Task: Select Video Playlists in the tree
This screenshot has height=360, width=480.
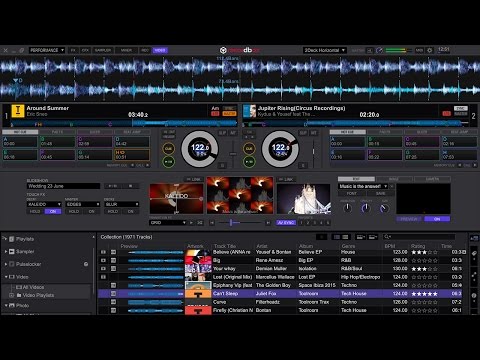Action: pyautogui.click(x=38, y=295)
